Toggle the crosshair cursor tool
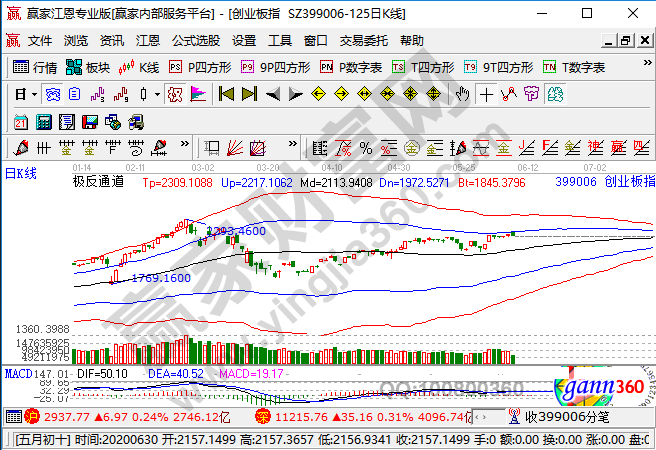This screenshot has width=656, height=450. pos(486,95)
